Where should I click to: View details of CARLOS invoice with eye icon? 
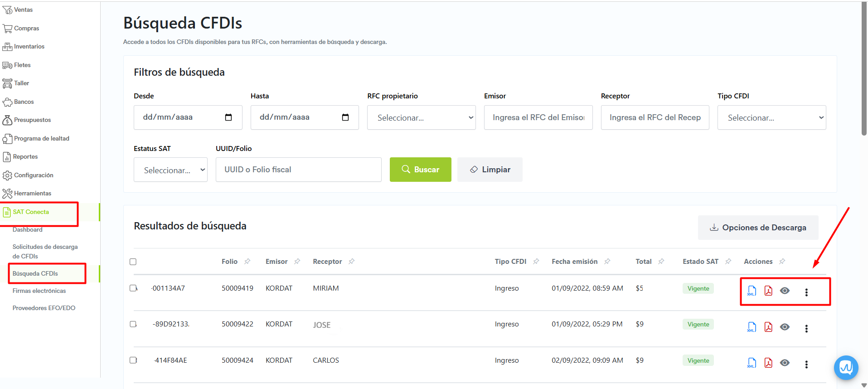tap(785, 363)
